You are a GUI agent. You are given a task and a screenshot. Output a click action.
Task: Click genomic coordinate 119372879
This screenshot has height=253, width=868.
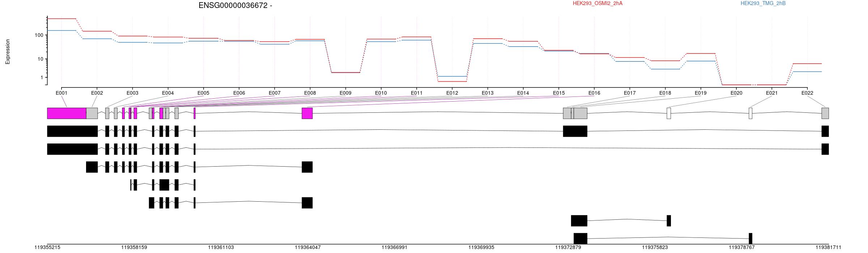click(568, 248)
